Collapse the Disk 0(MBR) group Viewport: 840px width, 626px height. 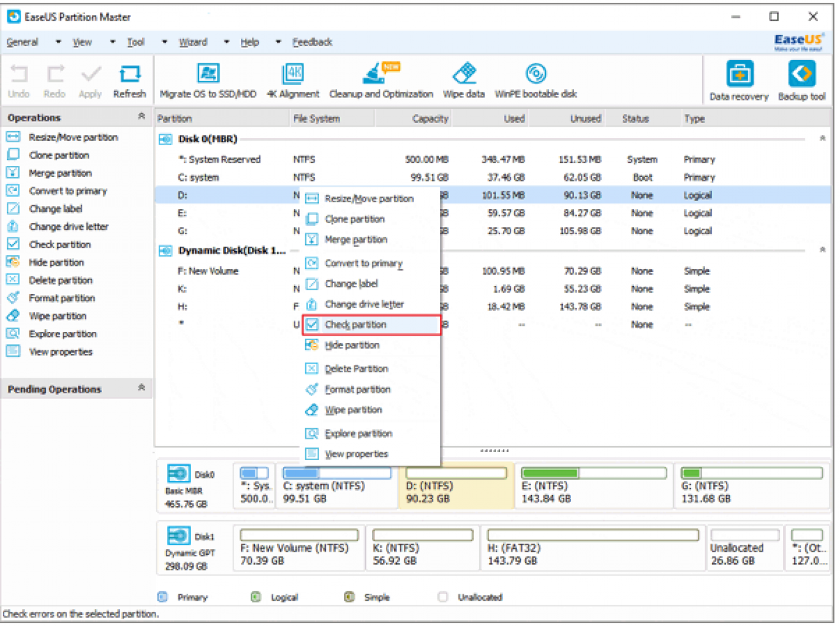point(822,138)
